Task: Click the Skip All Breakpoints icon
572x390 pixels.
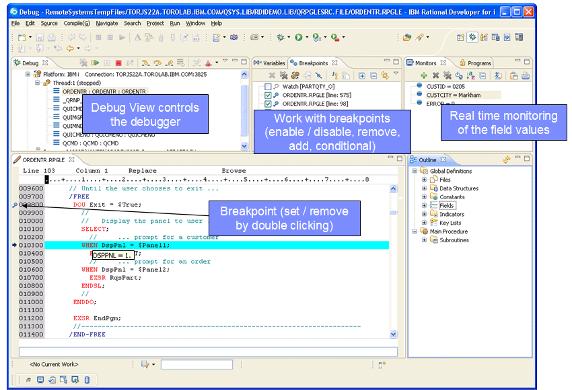Action: pyautogui.click(x=319, y=76)
